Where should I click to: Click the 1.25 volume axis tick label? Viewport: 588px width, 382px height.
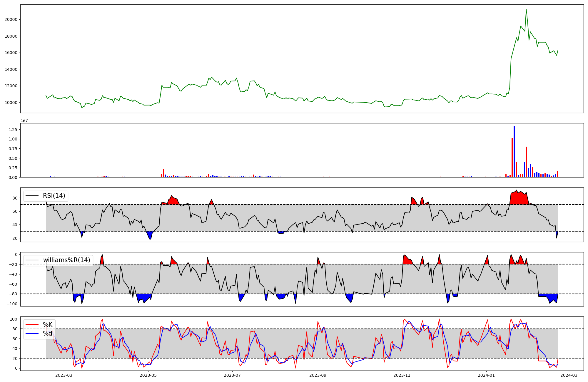(x=13, y=130)
